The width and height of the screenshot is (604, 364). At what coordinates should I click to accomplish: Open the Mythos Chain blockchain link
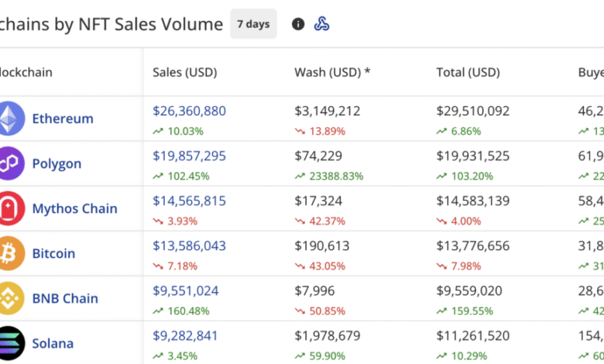tap(75, 209)
